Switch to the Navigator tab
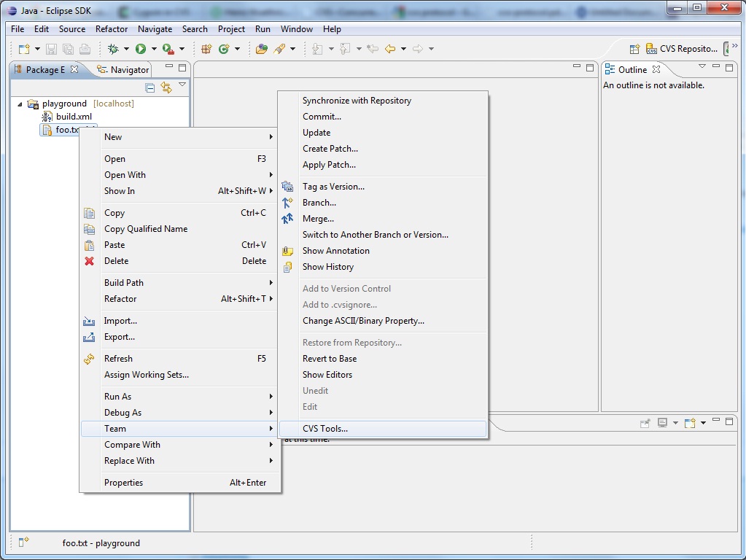746x560 pixels. (123, 69)
